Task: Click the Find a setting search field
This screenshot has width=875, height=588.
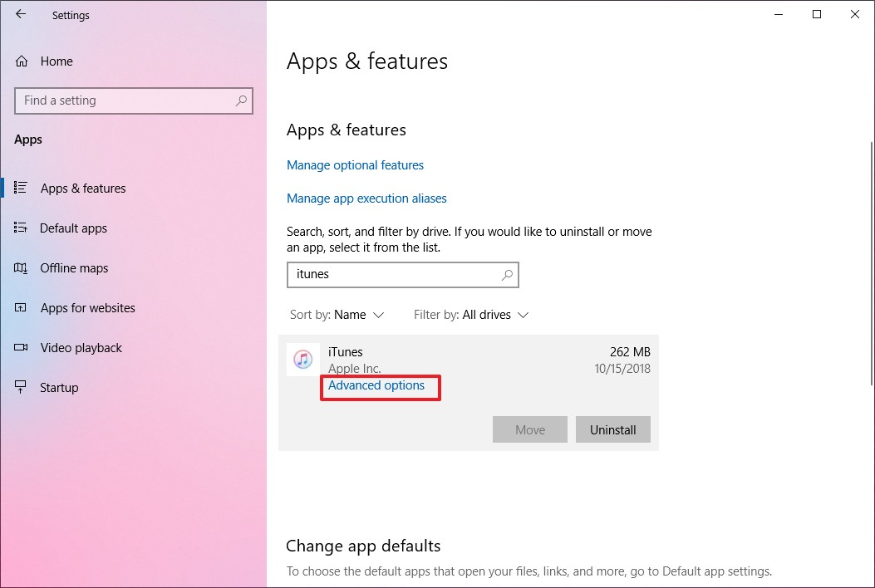Action: coord(125,100)
